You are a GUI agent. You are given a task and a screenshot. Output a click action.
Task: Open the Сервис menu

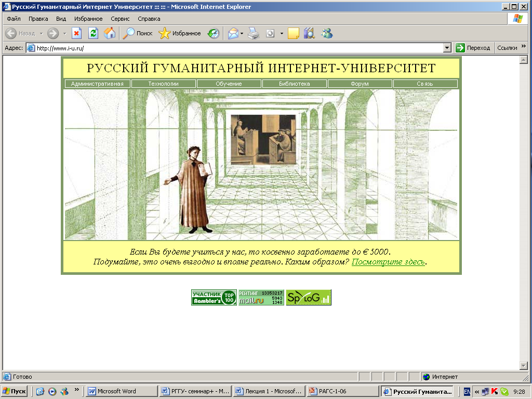point(120,19)
